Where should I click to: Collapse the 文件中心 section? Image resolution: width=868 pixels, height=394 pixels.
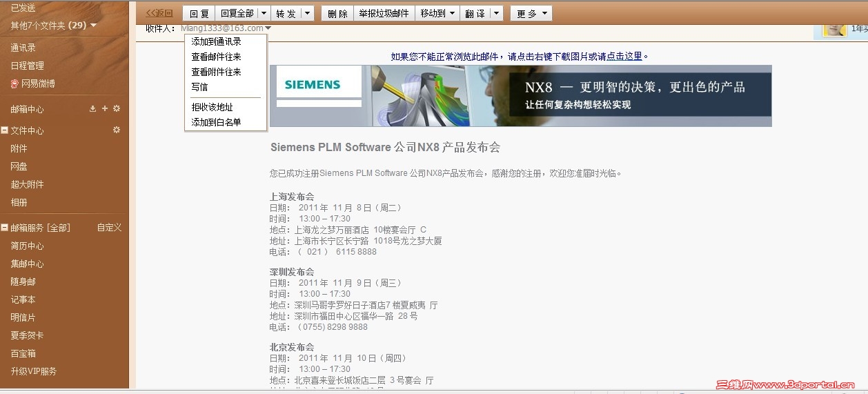click(4, 130)
